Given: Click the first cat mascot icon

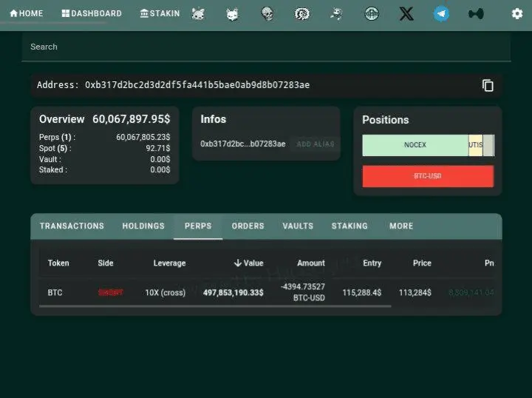Looking at the screenshot, I should click(198, 14).
